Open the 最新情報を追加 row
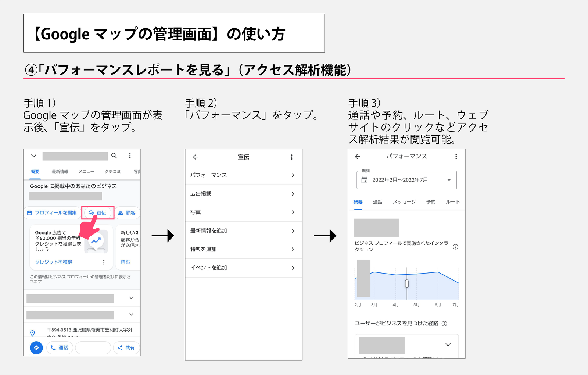 point(244,231)
